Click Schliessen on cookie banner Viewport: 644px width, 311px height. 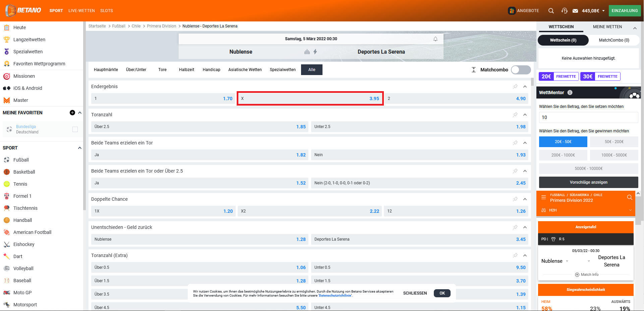(415, 293)
